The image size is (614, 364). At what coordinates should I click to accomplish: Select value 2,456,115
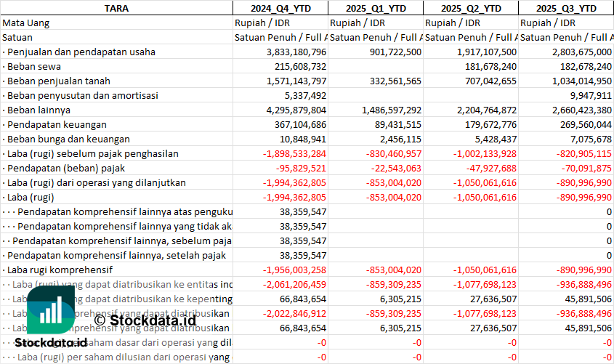tap(400, 139)
